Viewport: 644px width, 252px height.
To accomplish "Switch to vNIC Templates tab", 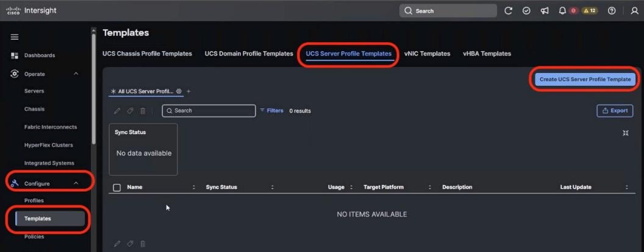I will pyautogui.click(x=427, y=54).
